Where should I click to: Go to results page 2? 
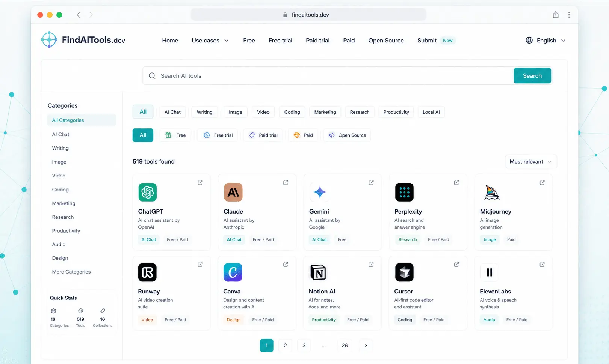(x=285, y=345)
